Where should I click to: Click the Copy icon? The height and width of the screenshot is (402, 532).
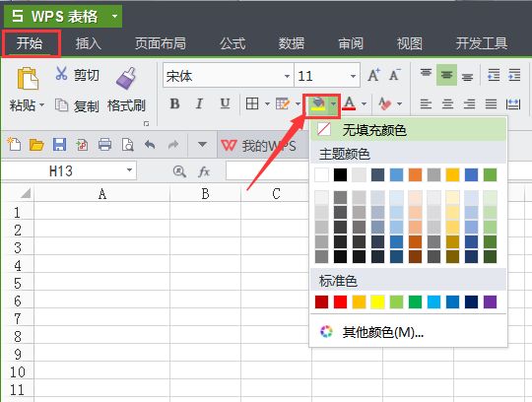click(61, 105)
